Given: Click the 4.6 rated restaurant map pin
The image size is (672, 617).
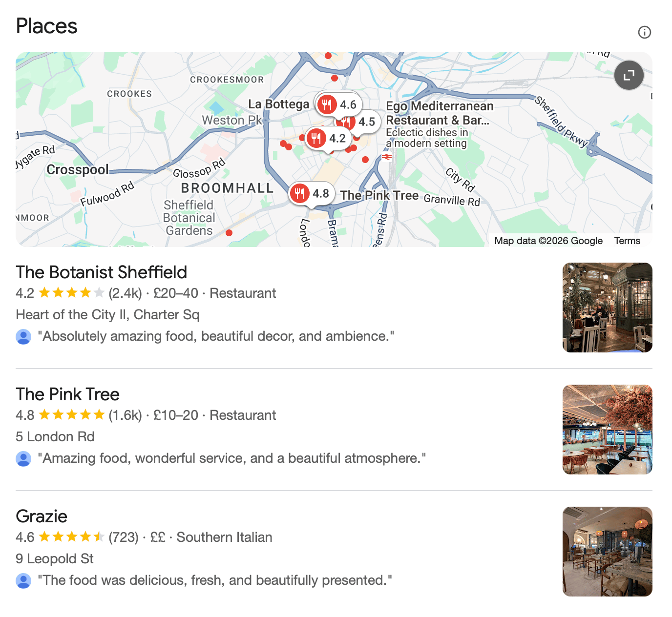Looking at the screenshot, I should pyautogui.click(x=338, y=104).
